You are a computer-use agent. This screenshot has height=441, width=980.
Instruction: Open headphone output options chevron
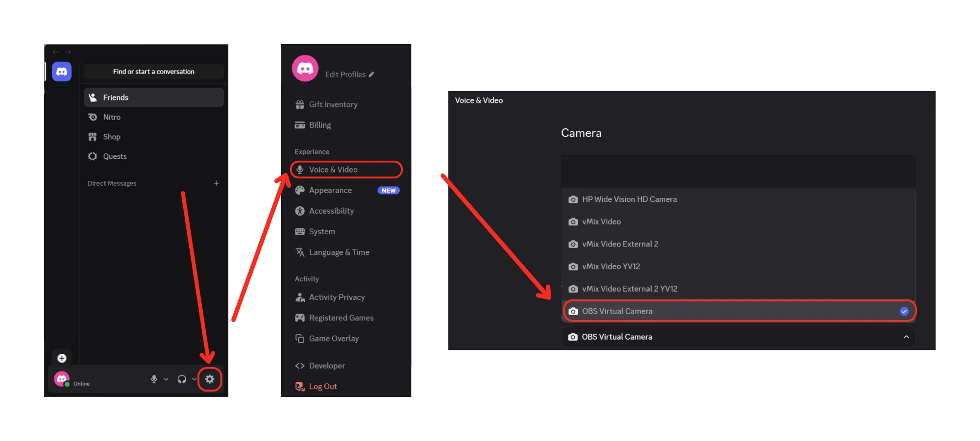click(194, 379)
